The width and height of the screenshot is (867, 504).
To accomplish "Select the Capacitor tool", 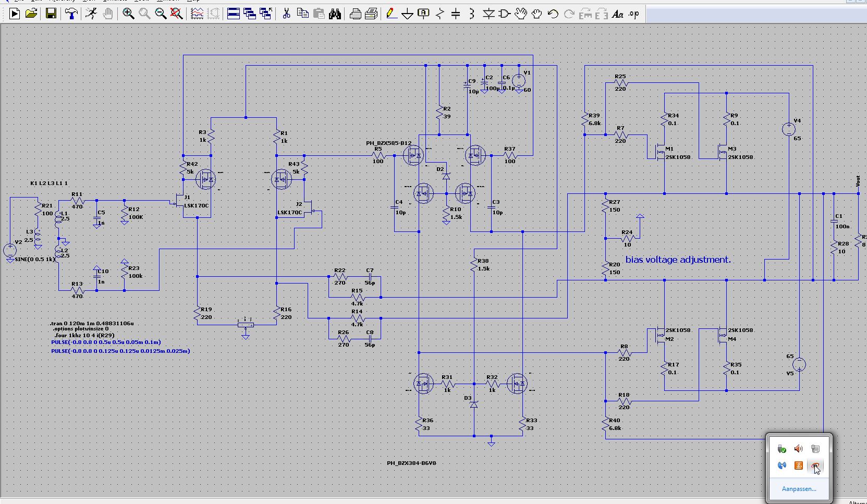I will pos(456,14).
